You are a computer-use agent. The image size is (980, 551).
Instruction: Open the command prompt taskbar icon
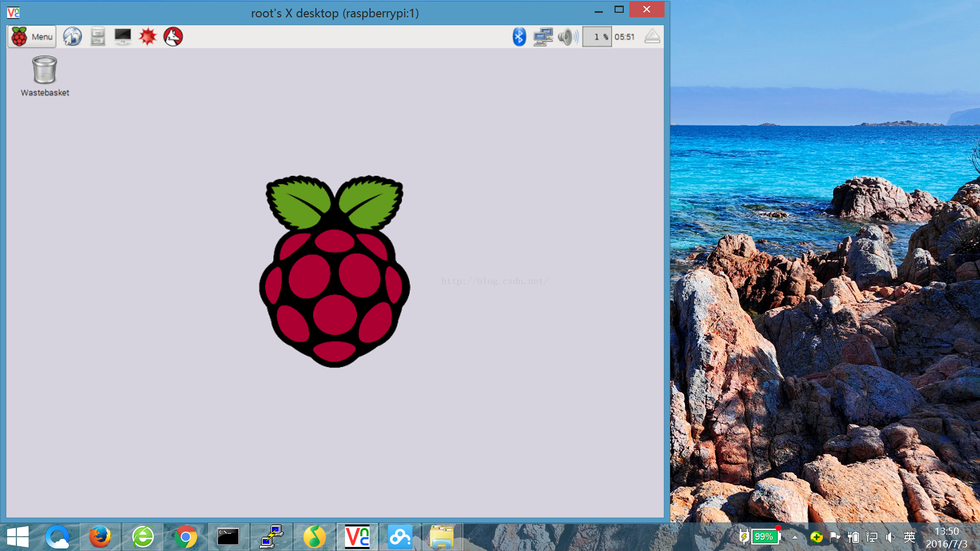click(228, 537)
